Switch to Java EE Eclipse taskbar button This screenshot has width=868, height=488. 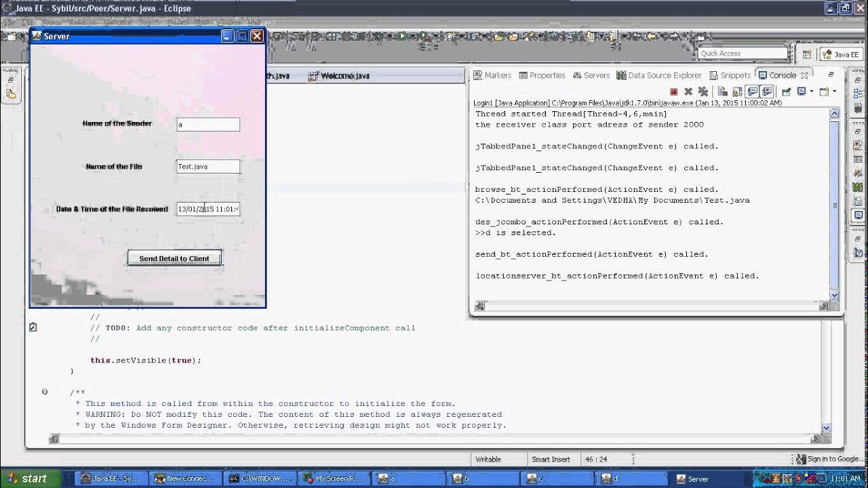click(110, 479)
